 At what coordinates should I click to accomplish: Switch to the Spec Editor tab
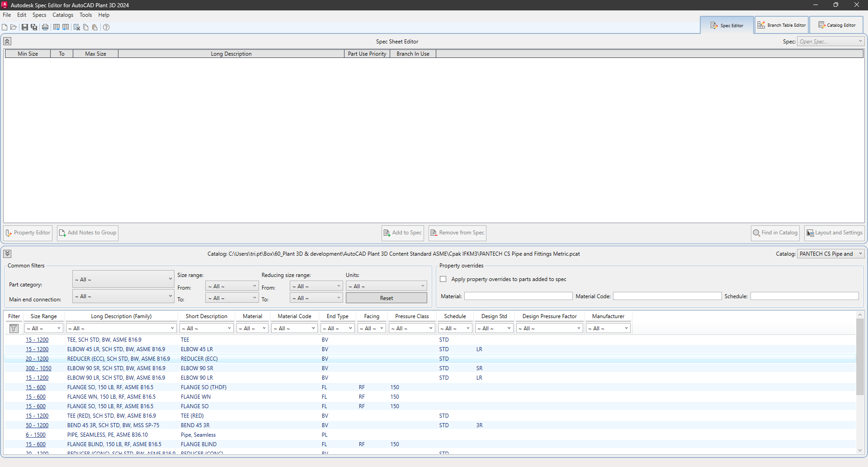point(727,25)
